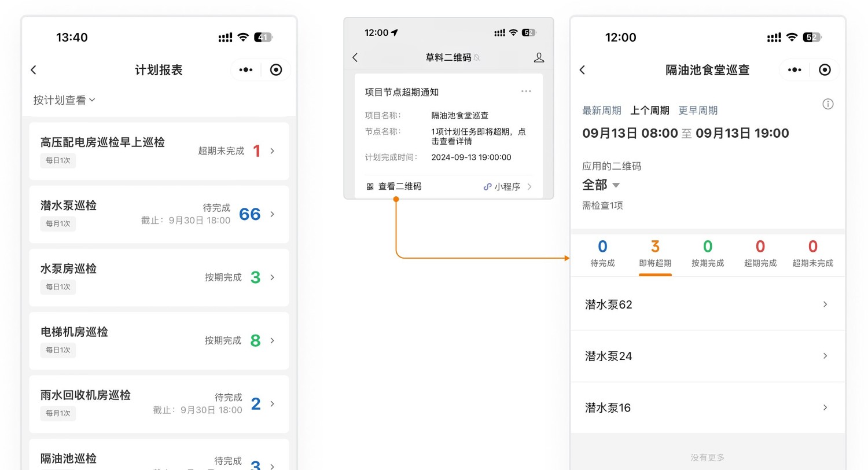Click the info icon on 隔油池食堂巡查
Image resolution: width=868 pixels, height=470 pixels.
(828, 104)
